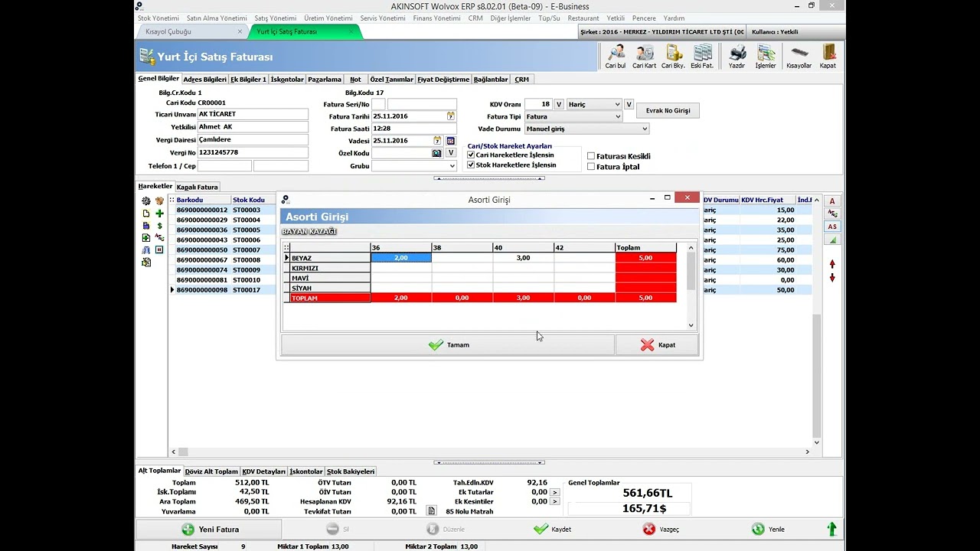Open the İşlemler toolbar icon

pos(766,57)
